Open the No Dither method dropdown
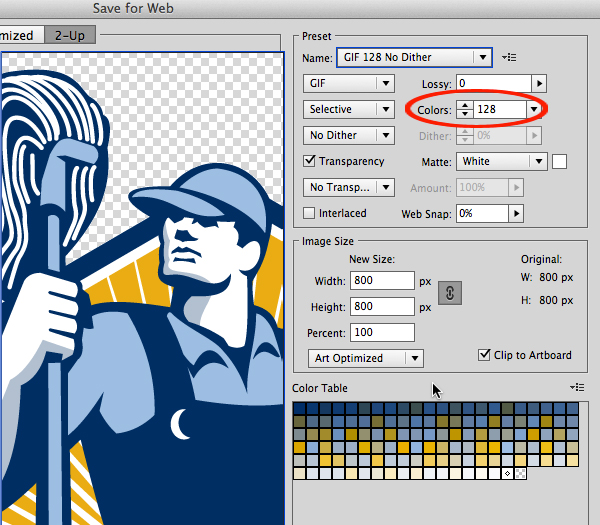The width and height of the screenshot is (600, 525). 349,135
